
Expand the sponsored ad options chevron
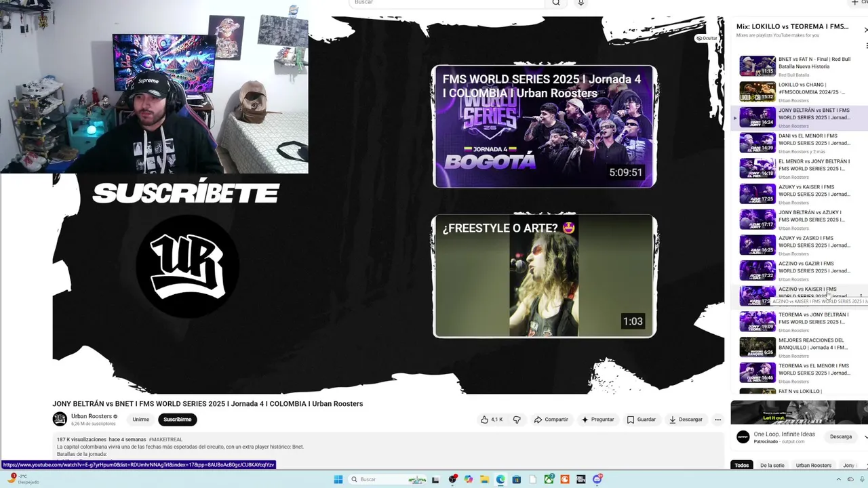coord(865,436)
